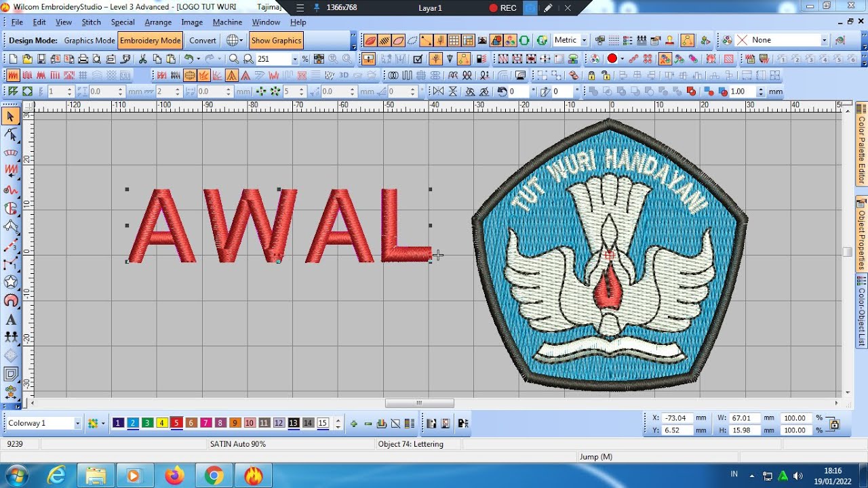The width and height of the screenshot is (868, 488).
Task: Open the undo history dropdown arrow
Action: 198,59
